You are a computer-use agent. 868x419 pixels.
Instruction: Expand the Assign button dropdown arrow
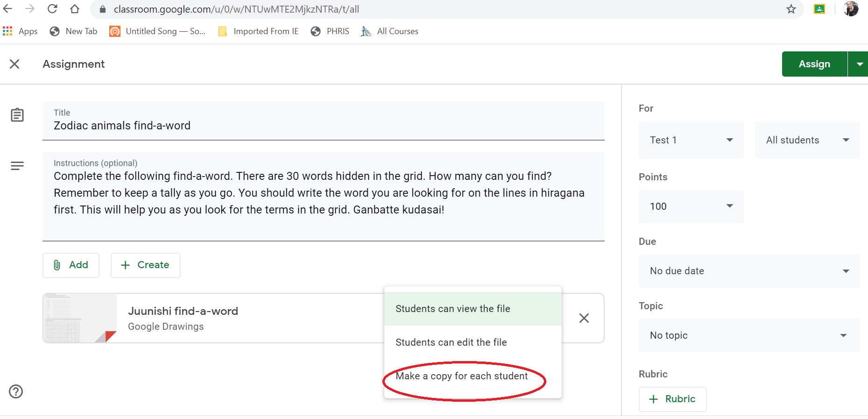[859, 64]
